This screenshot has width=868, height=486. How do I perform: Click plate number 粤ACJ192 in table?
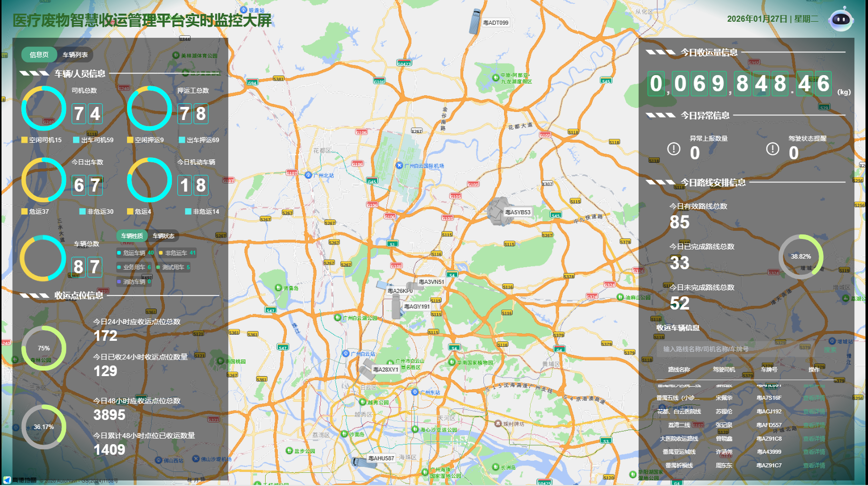769,411
